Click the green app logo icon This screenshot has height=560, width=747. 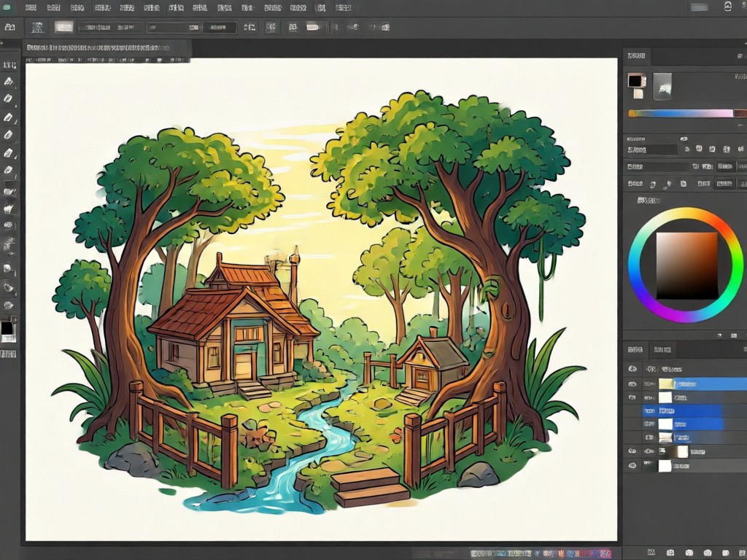7,7
